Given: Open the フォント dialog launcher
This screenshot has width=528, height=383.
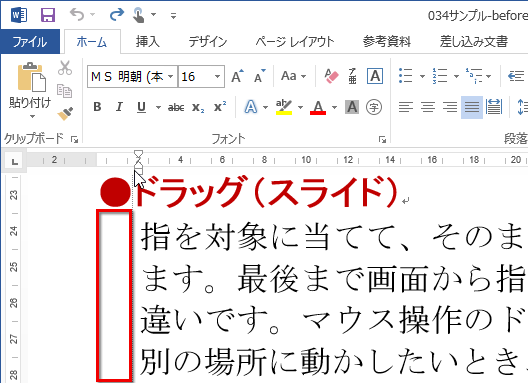Looking at the screenshot, I should pyautogui.click(x=382, y=139).
